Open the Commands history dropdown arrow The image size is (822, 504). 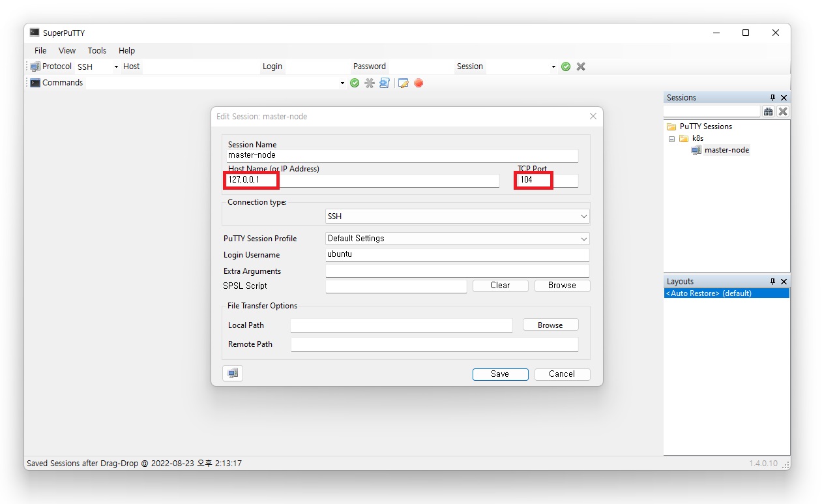[342, 83]
